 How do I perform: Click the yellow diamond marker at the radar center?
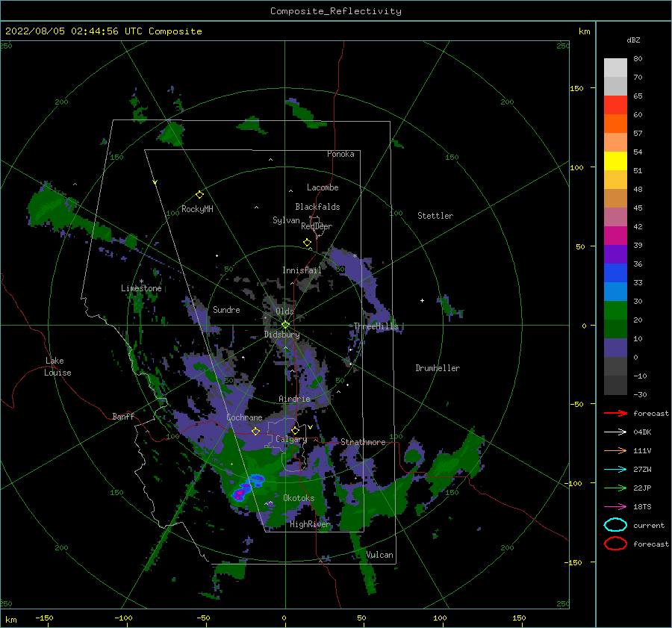tap(285, 325)
